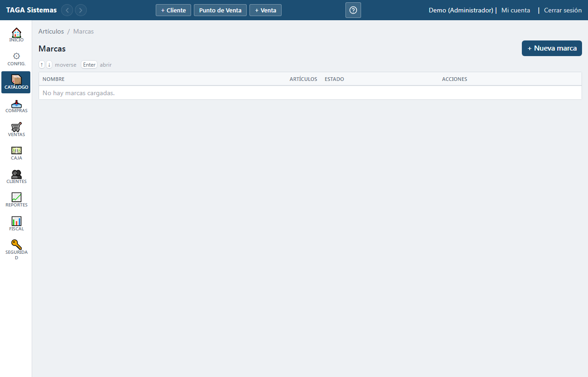Click the Artículos column header
588x377 pixels.
pyautogui.click(x=303, y=79)
